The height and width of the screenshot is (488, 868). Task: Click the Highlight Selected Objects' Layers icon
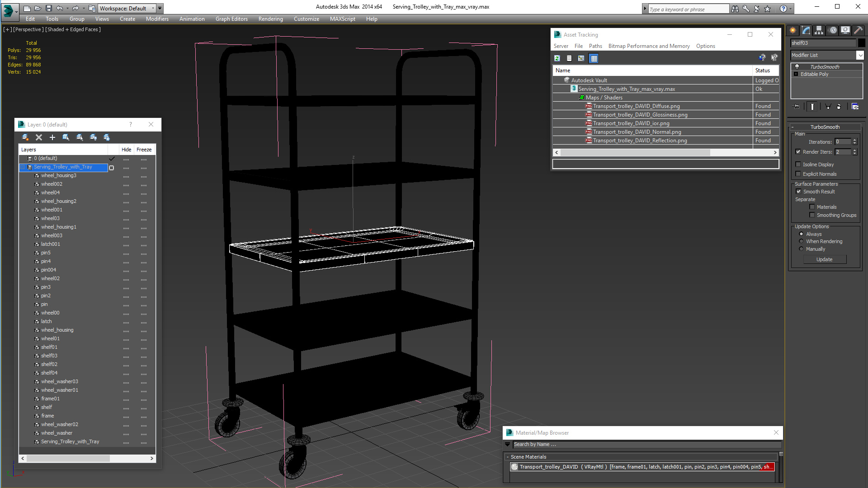tap(80, 137)
